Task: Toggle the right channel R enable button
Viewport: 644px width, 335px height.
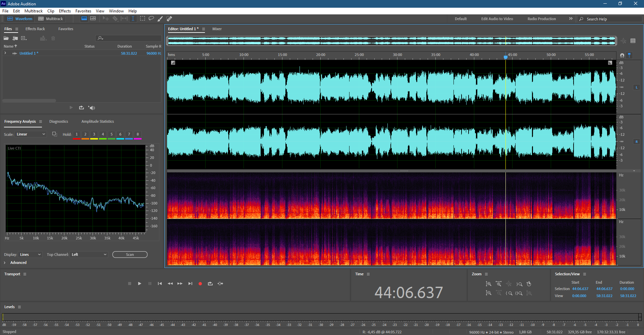Action: [x=636, y=142]
